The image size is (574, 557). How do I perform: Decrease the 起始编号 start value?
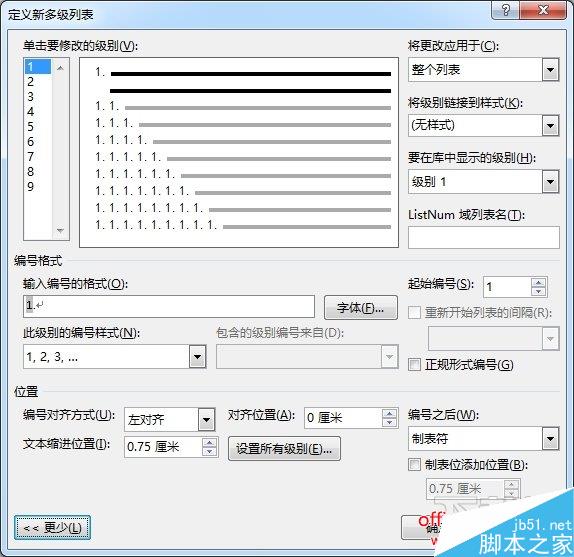point(538,292)
